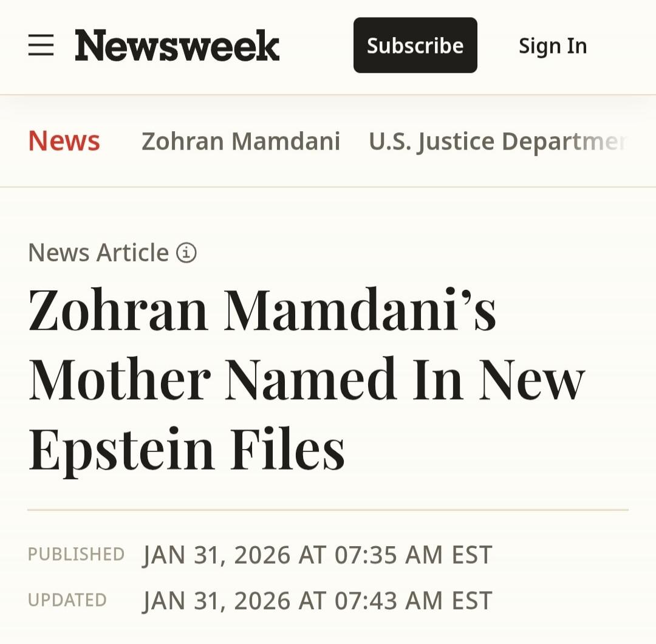Viewport: 656px width, 644px height.
Task: Select the three-line menu icon top left
Action: coord(41,46)
